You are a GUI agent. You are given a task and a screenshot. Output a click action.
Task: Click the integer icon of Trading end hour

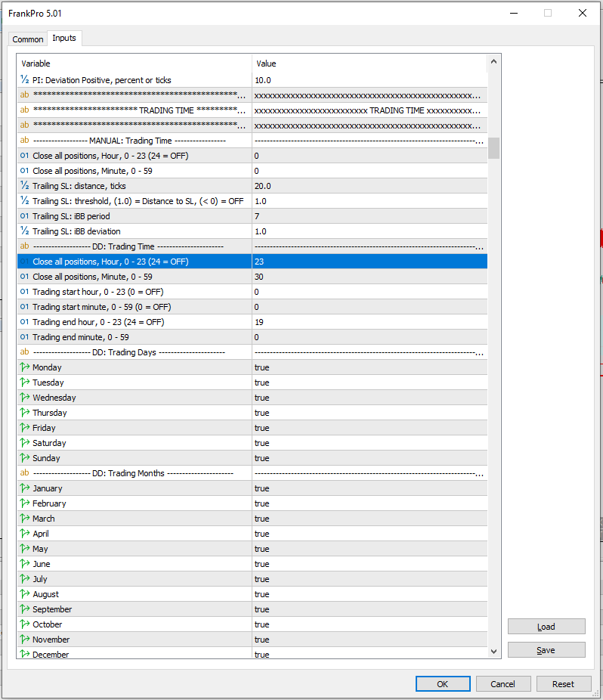point(24,322)
